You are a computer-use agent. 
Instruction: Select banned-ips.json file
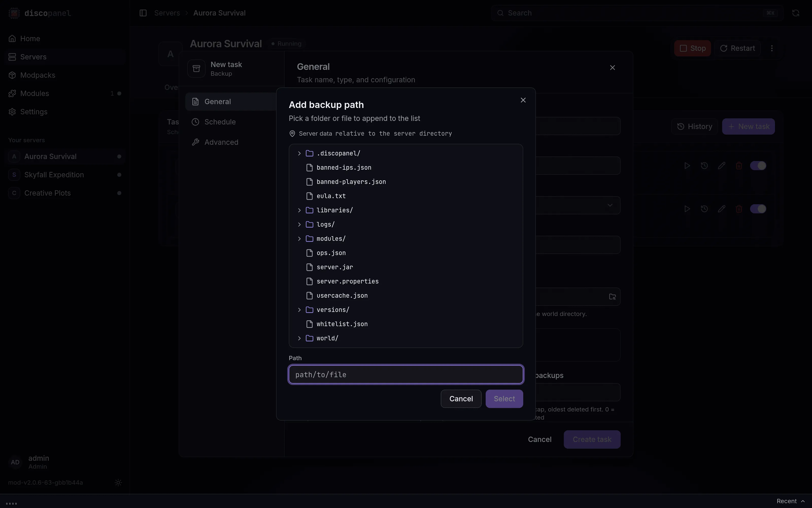[406, 167]
